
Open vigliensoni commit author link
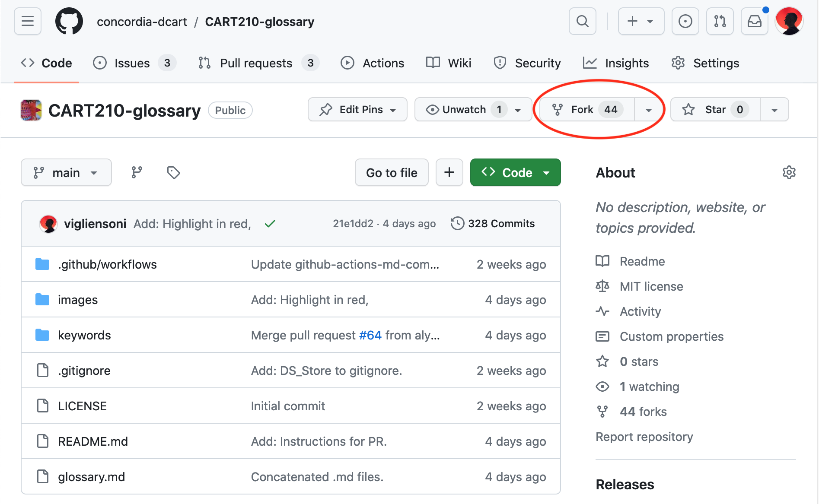[95, 223]
